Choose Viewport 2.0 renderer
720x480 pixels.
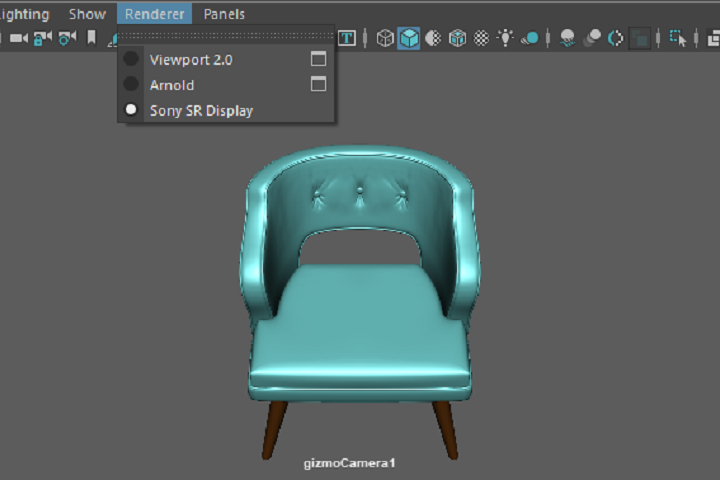tap(226, 60)
